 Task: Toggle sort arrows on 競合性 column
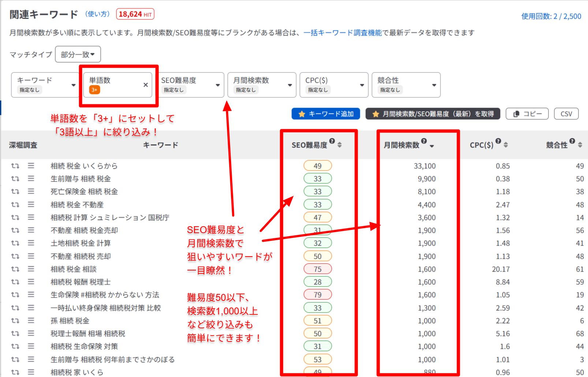pyautogui.click(x=580, y=145)
